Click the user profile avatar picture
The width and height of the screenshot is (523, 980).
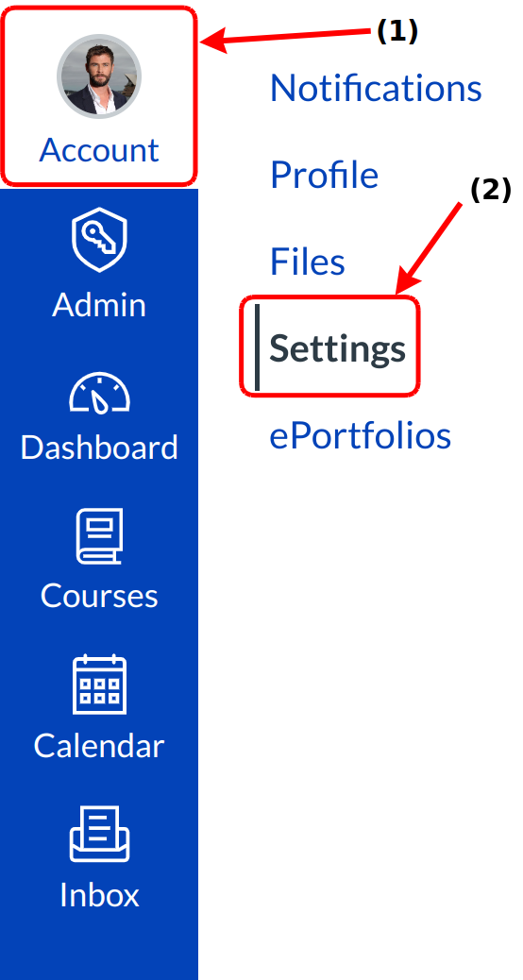tap(99, 76)
